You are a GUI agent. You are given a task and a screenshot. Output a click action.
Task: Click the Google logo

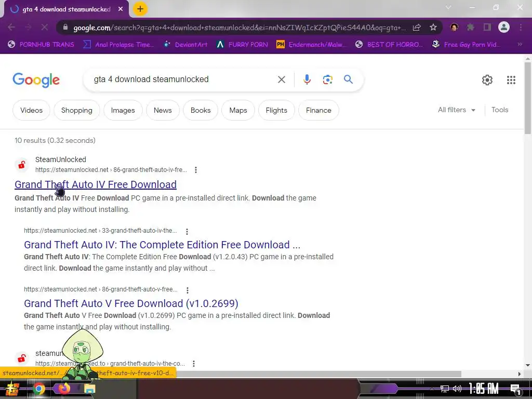click(36, 80)
